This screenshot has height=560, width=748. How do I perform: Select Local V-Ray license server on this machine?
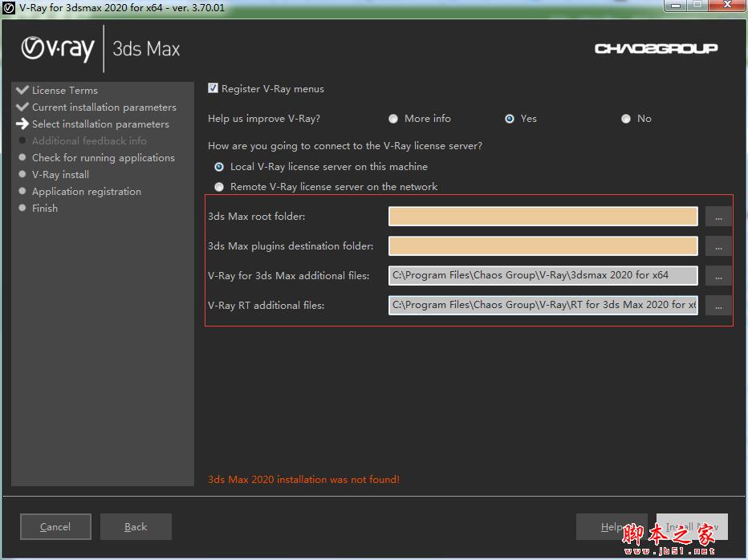pos(219,167)
